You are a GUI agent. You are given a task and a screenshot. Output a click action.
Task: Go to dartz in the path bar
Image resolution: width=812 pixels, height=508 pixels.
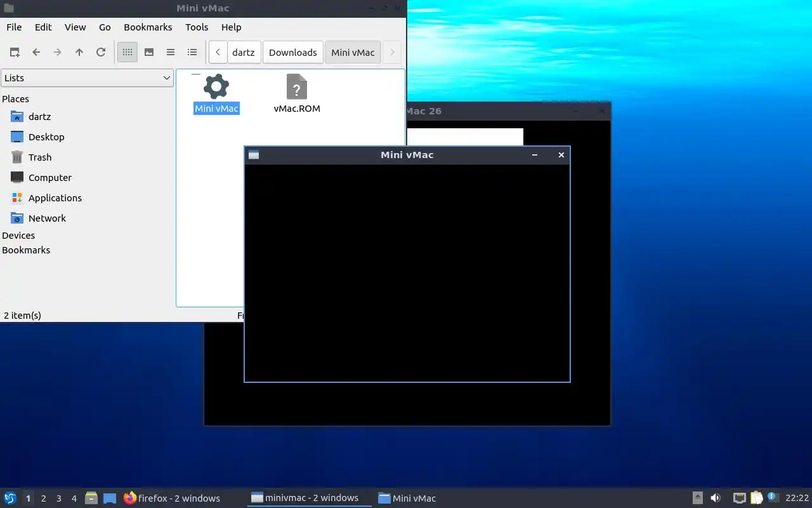click(x=244, y=52)
